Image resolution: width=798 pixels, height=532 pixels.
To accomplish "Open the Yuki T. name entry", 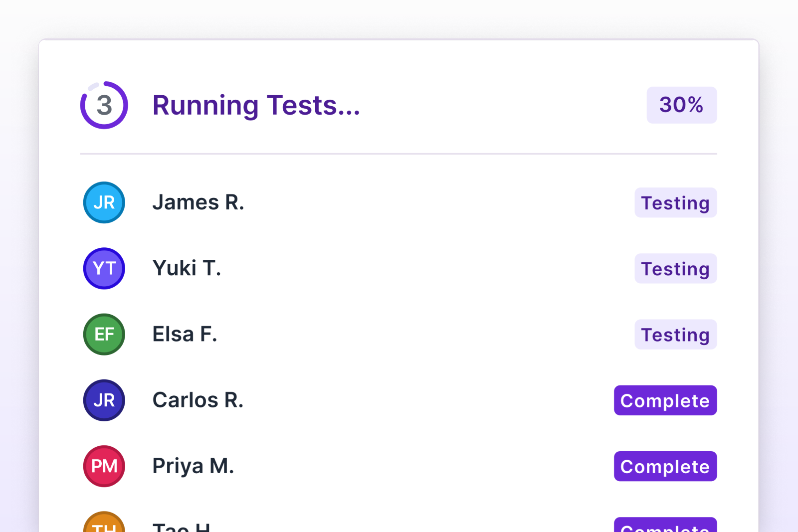I will (x=187, y=268).
